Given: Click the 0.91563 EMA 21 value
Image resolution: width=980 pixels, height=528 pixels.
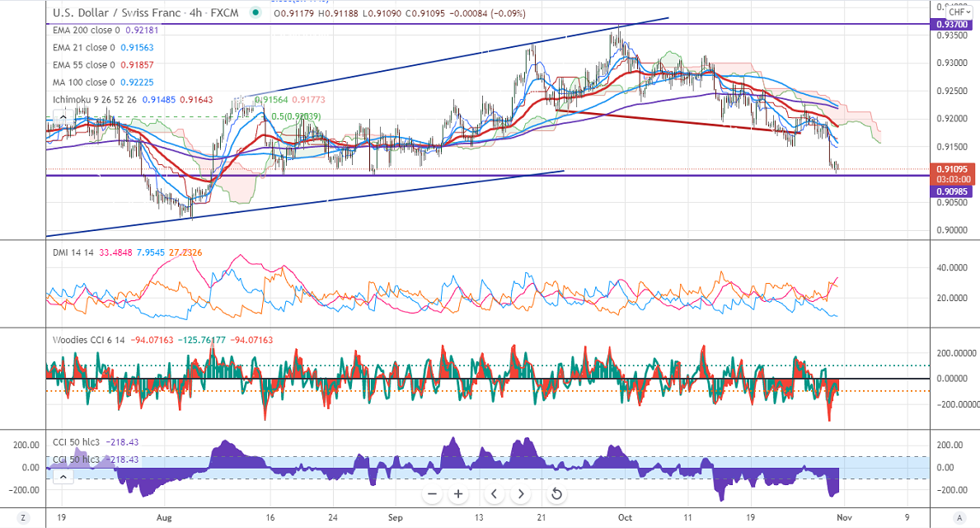Looking at the screenshot, I should click(x=137, y=48).
